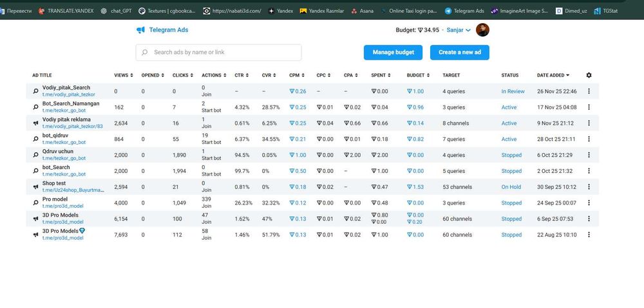The width and height of the screenshot is (644, 308).
Task: Click the Qdruv uchun ad title
Action: (58, 151)
